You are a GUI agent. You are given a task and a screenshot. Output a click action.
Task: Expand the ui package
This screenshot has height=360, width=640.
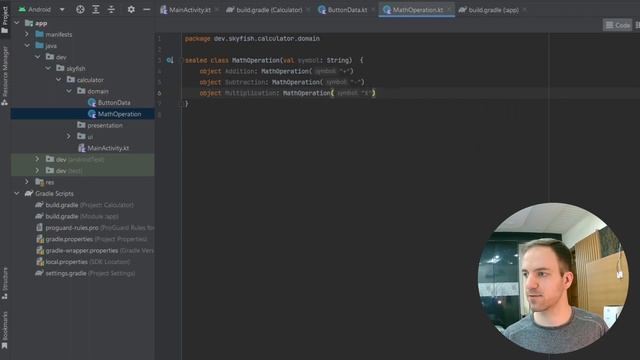[69, 136]
